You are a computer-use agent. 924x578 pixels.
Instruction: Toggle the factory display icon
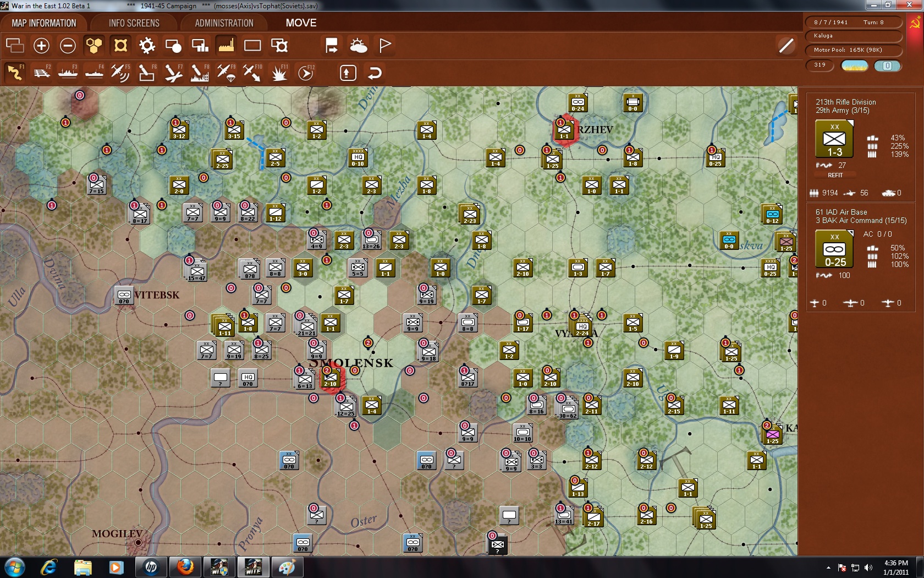tap(226, 45)
